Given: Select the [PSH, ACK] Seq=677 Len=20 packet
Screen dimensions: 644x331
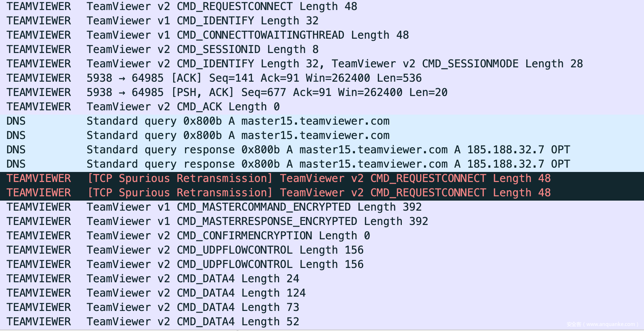Looking at the screenshot, I should tap(322, 92).
